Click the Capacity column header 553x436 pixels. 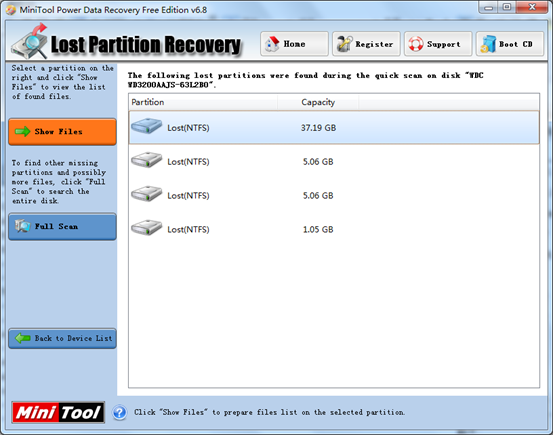318,102
